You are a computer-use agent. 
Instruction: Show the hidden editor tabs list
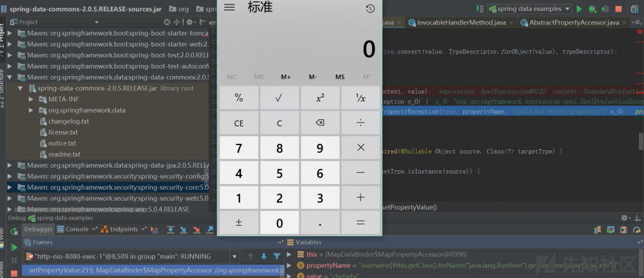(x=638, y=22)
